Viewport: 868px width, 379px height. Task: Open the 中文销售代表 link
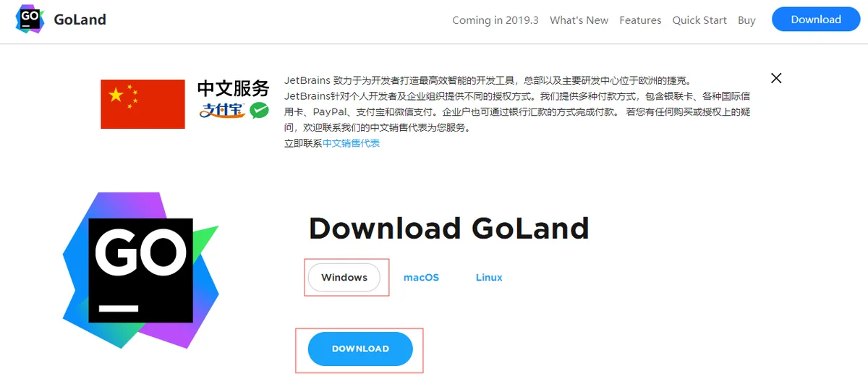351,143
